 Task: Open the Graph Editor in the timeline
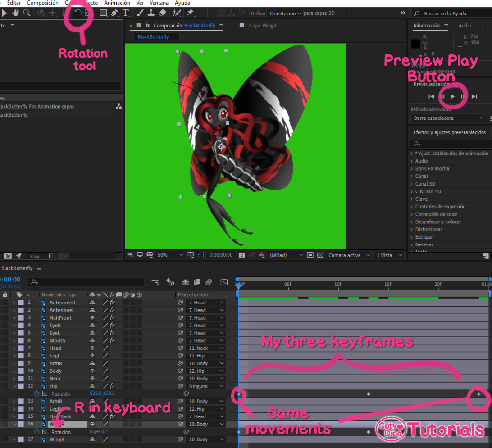point(224,282)
